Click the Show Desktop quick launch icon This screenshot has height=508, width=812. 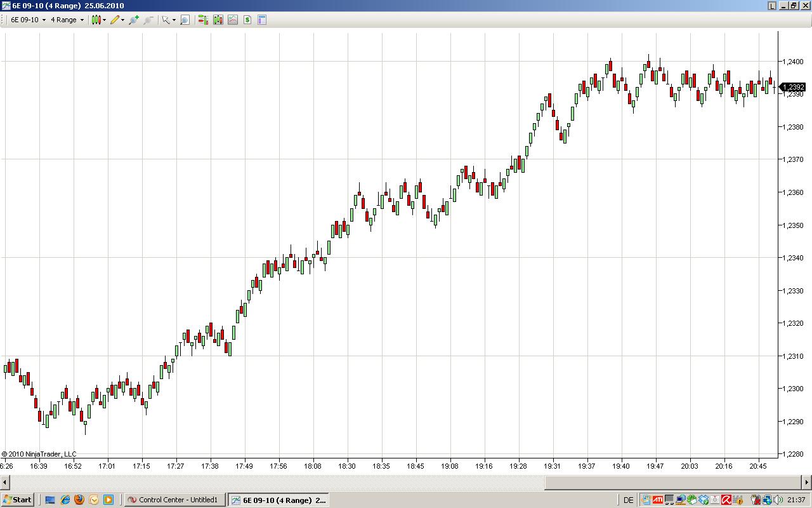pos(51,500)
